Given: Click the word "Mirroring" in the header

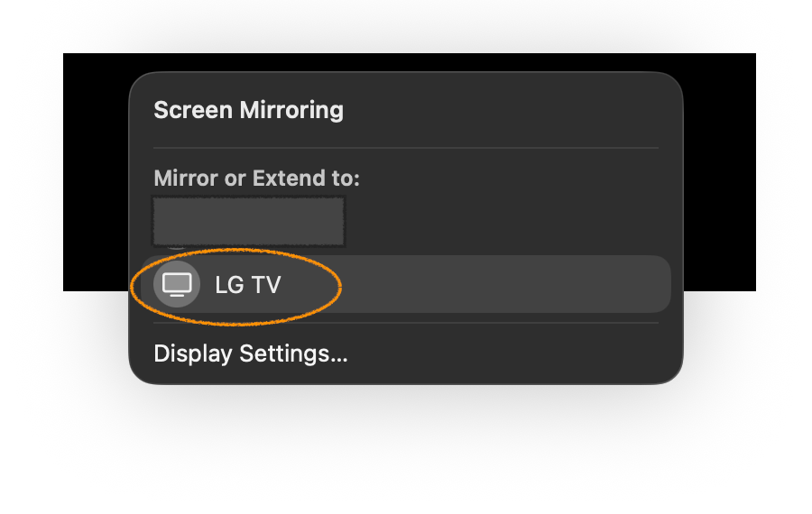Looking at the screenshot, I should (x=291, y=111).
